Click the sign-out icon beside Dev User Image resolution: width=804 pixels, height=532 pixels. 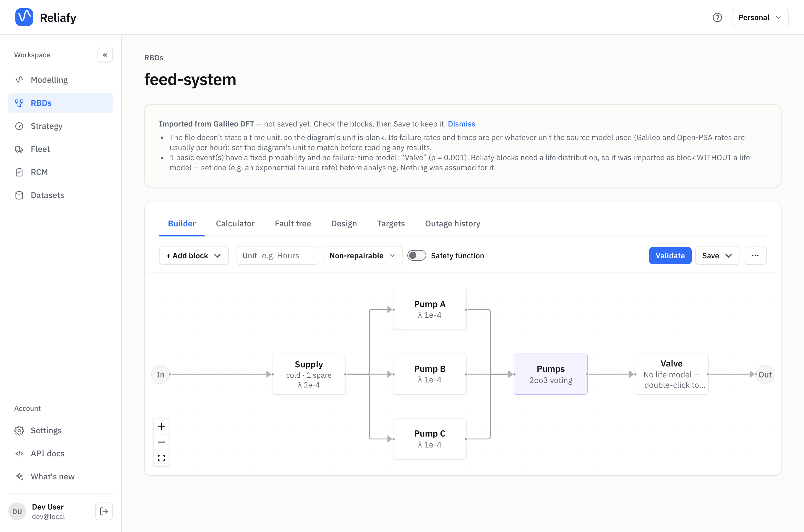(104, 511)
